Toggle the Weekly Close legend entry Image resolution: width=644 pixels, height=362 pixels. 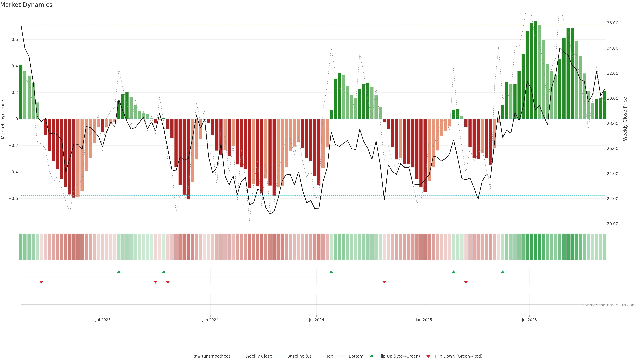coord(258,356)
